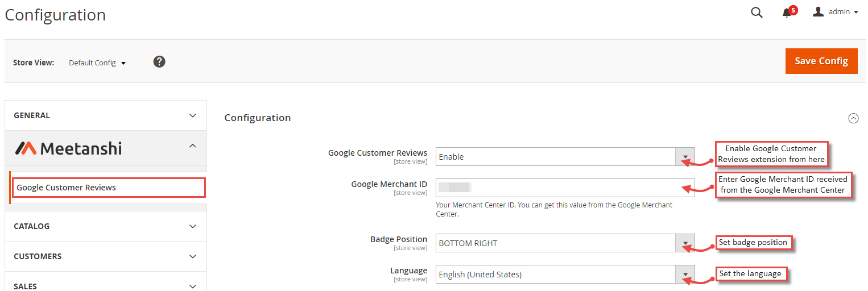Screen dimensions: 868x291
Task: Click the 'Store View:' label
Action: coord(34,63)
